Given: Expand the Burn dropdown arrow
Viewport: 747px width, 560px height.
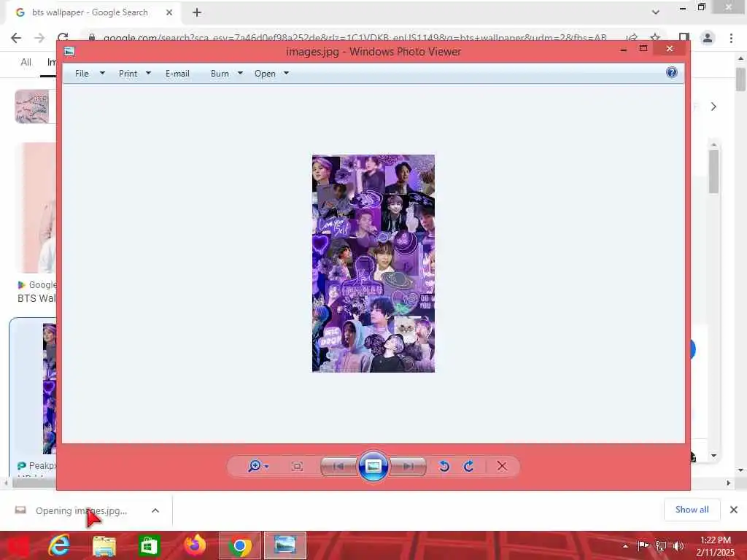Looking at the screenshot, I should [x=240, y=74].
